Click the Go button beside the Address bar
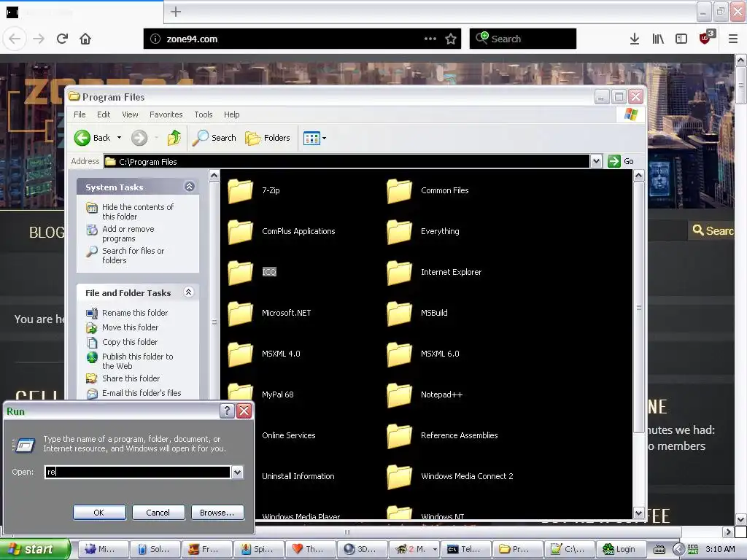The width and height of the screenshot is (747, 560). (622, 161)
